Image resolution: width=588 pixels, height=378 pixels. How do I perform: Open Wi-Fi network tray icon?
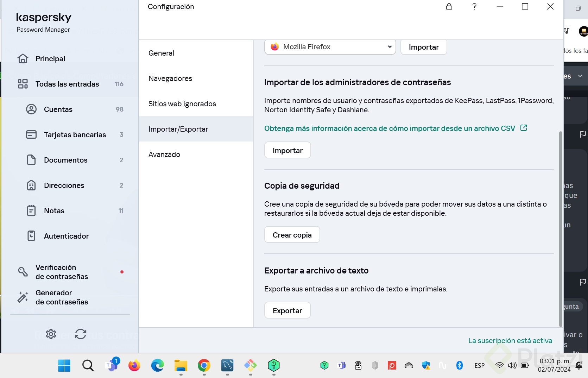(499, 365)
